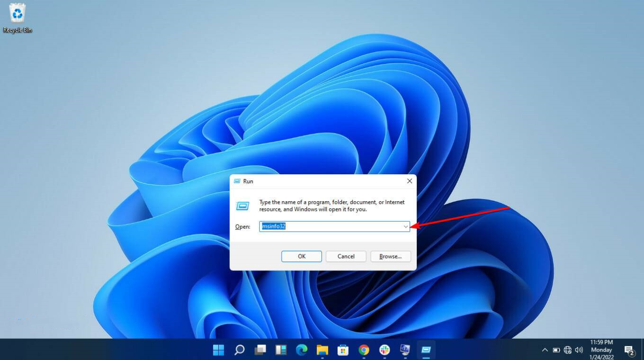Open Task View
This screenshot has width=644, height=360.
pyautogui.click(x=261, y=350)
